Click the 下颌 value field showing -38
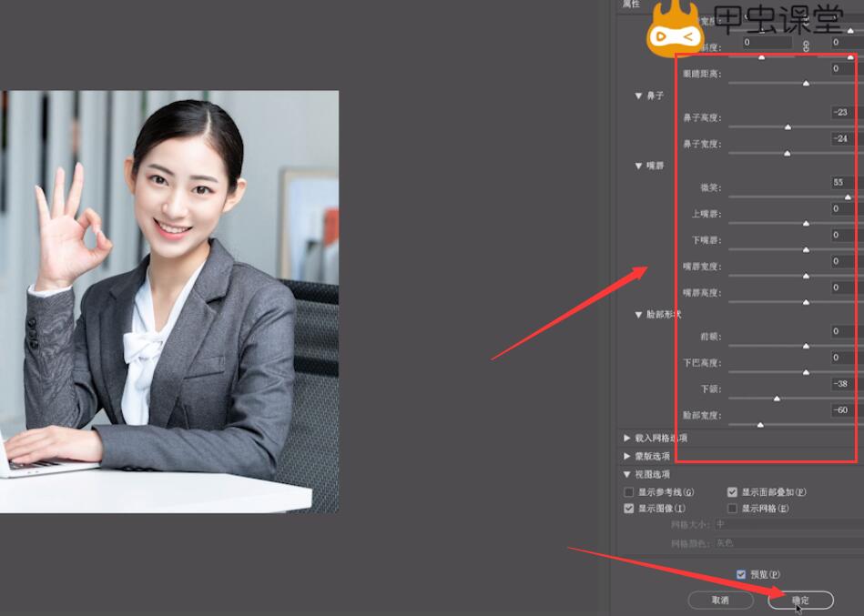 point(841,384)
